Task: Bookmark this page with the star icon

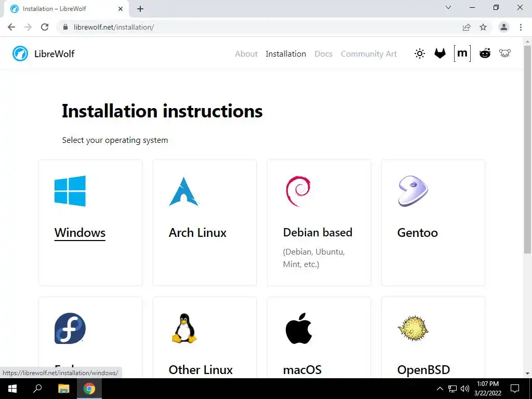Action: point(483,27)
